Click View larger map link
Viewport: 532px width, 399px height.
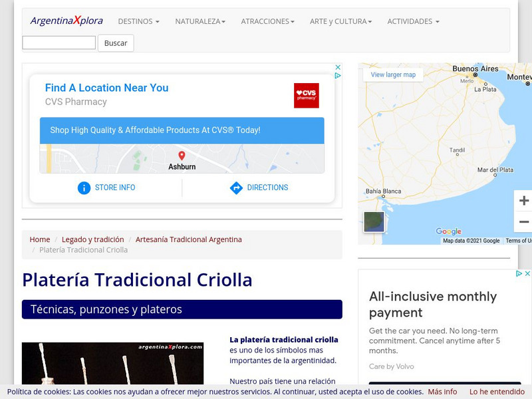coord(393,74)
